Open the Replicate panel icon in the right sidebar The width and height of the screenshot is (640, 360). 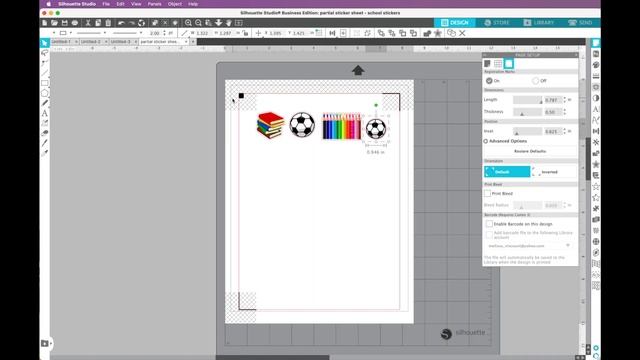tap(596, 142)
